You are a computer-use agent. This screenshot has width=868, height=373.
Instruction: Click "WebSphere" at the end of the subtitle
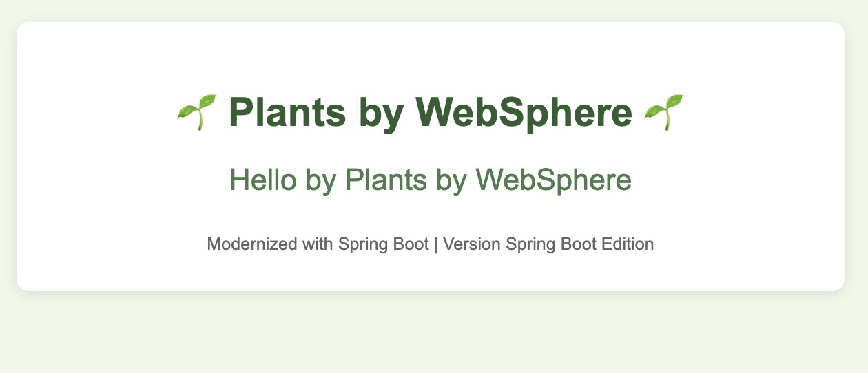click(554, 180)
